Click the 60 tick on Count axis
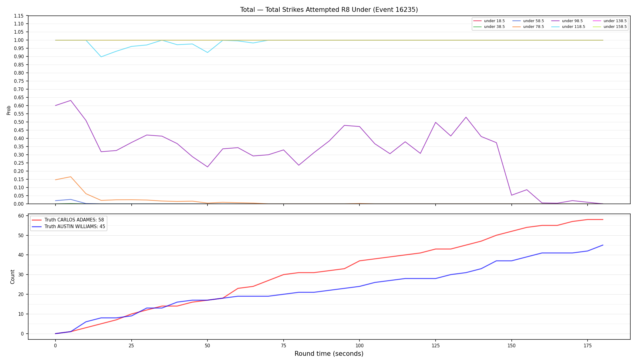The width and height of the screenshot is (637, 364). pos(21,216)
